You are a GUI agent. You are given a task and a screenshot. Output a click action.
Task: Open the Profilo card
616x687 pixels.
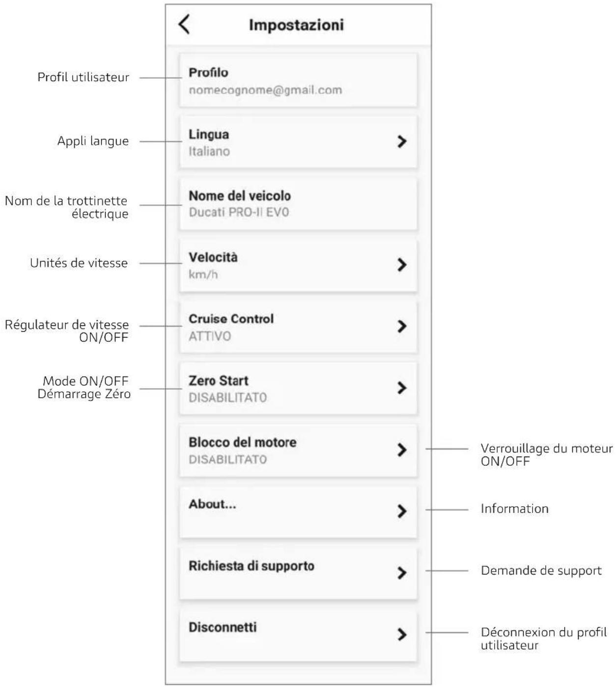coord(298,81)
